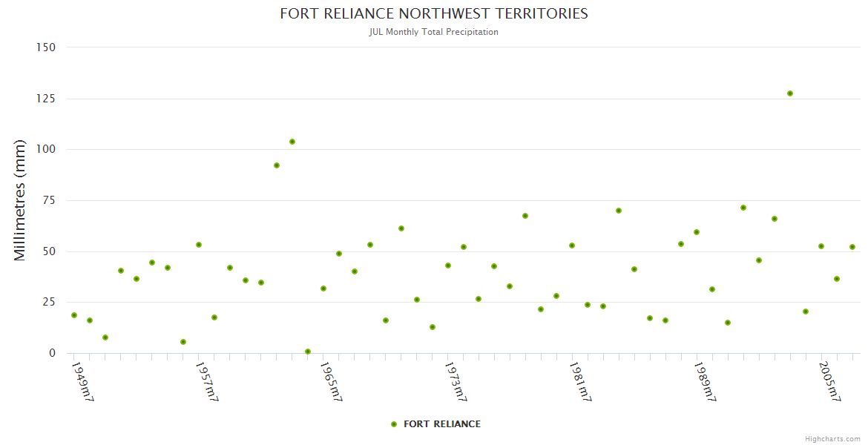868x445 pixels.
Task: Click the data point near 92 mm
Action: [277, 165]
